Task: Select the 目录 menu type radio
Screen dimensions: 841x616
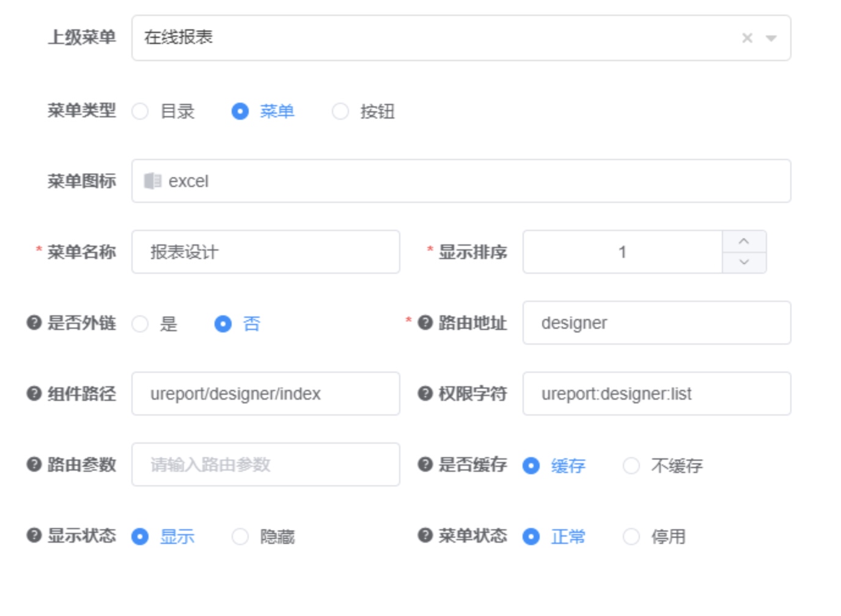Action: click(x=140, y=111)
